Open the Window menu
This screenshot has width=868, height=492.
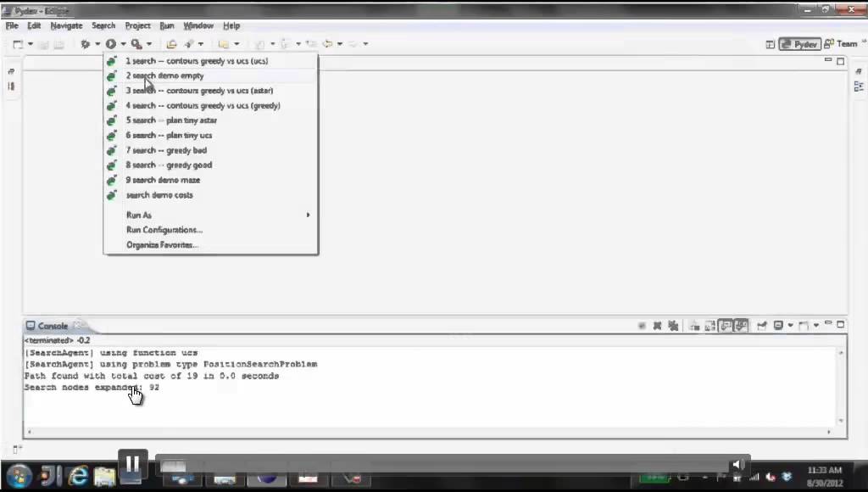198,25
